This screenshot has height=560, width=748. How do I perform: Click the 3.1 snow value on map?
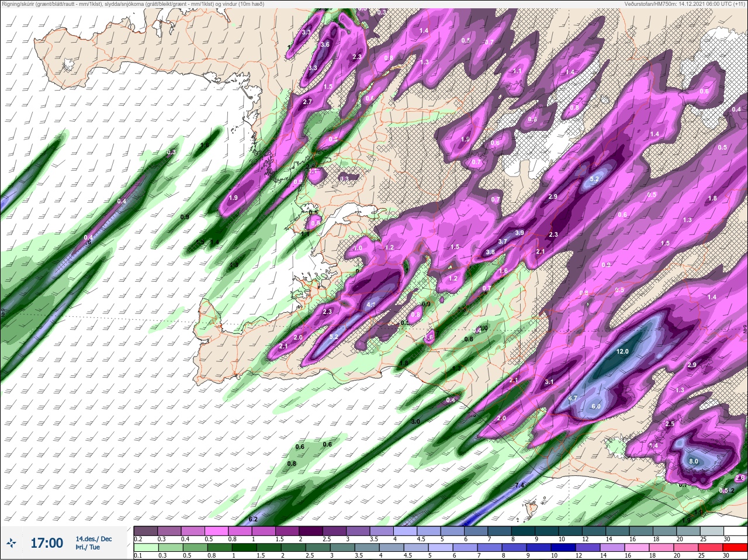[x=549, y=382]
